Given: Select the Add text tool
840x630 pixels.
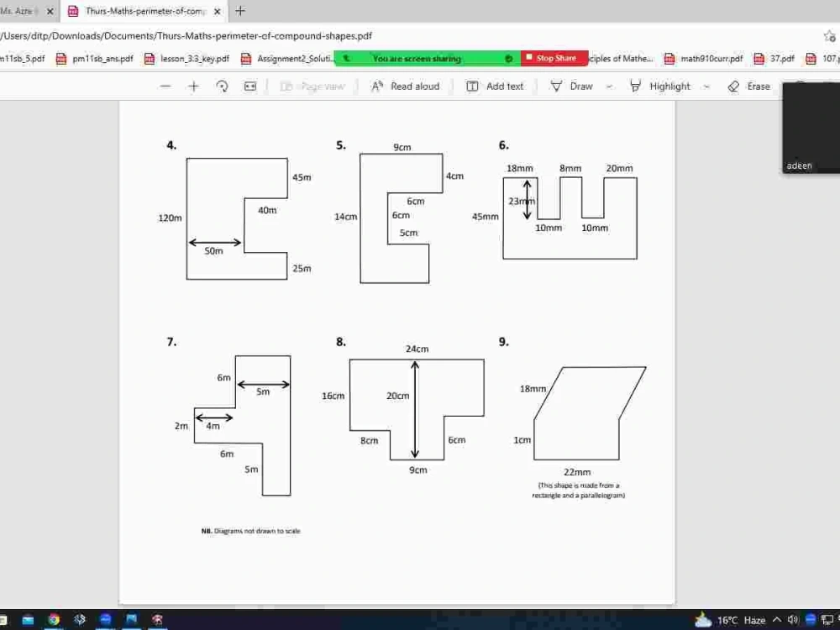Looking at the screenshot, I should click(495, 87).
